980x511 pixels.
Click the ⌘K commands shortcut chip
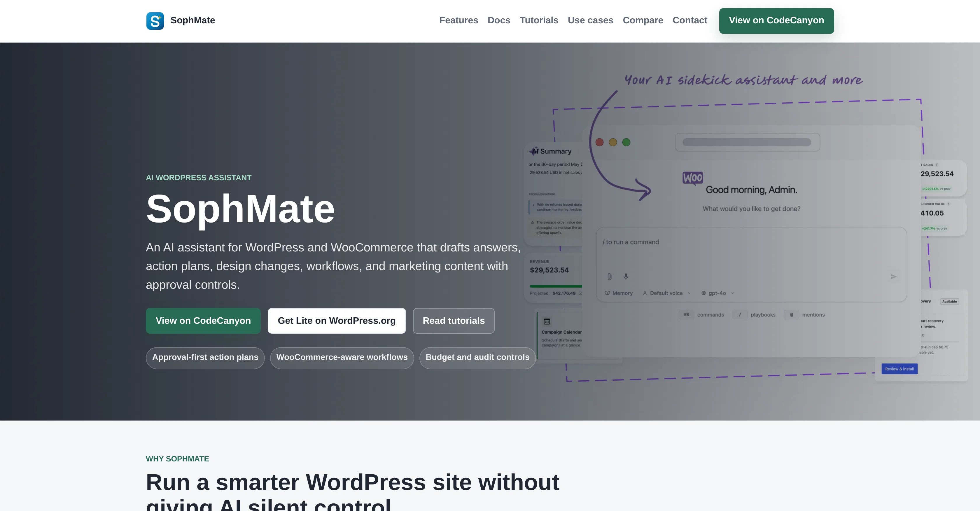(702, 314)
